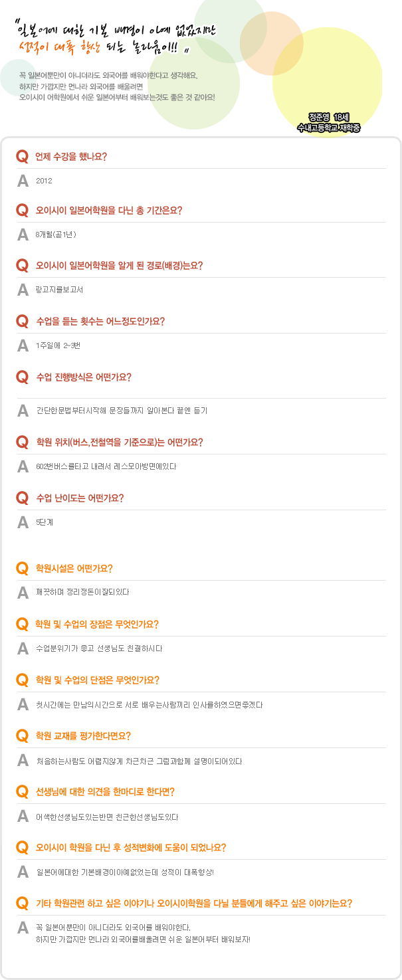This screenshot has height=980, width=402.
Task: Click the A icon next to the '5단계' answer
Action: [23, 522]
